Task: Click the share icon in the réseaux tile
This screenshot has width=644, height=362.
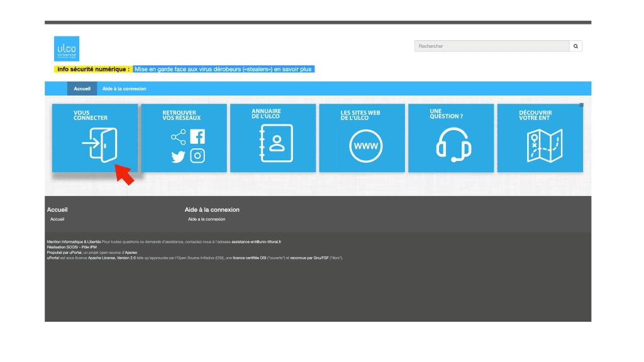Action: coord(178,137)
